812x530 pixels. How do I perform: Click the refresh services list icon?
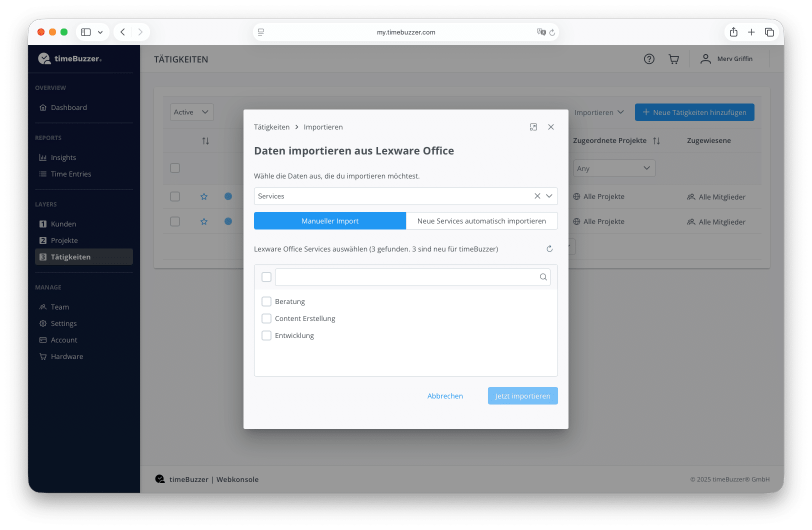[549, 249]
